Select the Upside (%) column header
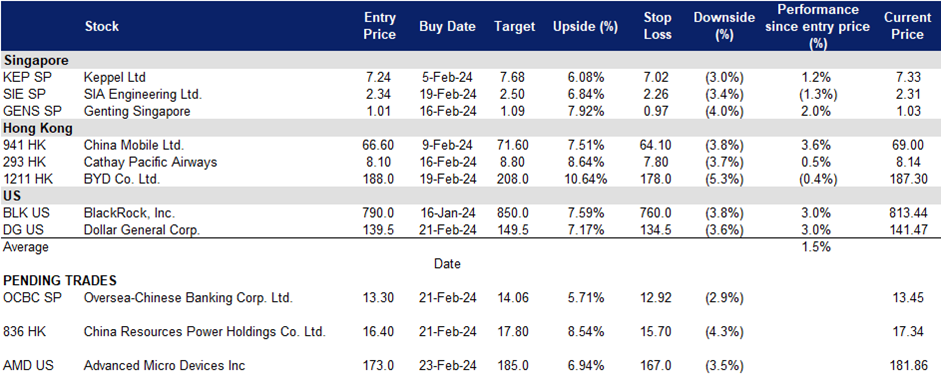Screen dimensions: 941x391 pyautogui.click(x=577, y=26)
